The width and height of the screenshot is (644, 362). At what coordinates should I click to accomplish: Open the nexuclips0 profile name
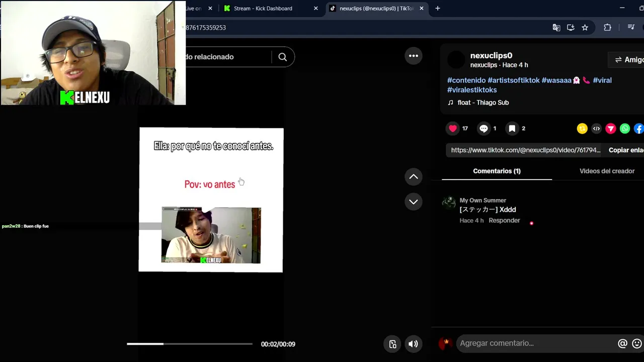point(491,56)
